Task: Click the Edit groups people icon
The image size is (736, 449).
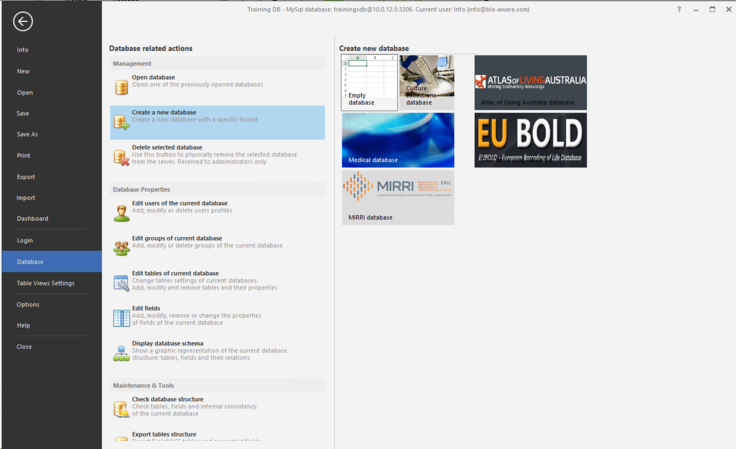Action: [122, 248]
